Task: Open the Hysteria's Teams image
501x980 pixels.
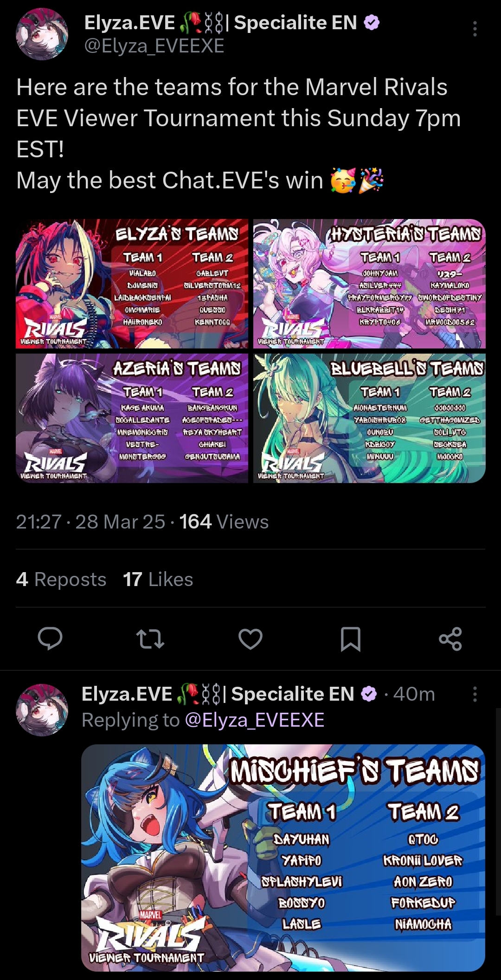Action: pos(369,284)
